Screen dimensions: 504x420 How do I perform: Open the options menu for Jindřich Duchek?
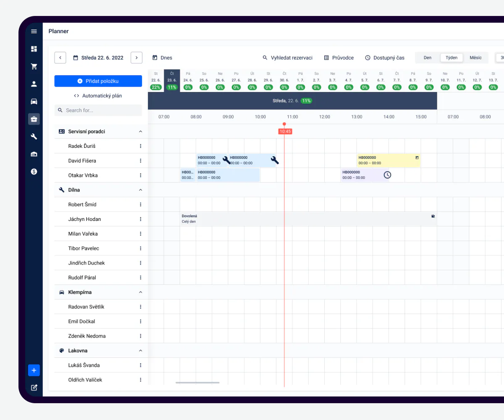pos(141,263)
